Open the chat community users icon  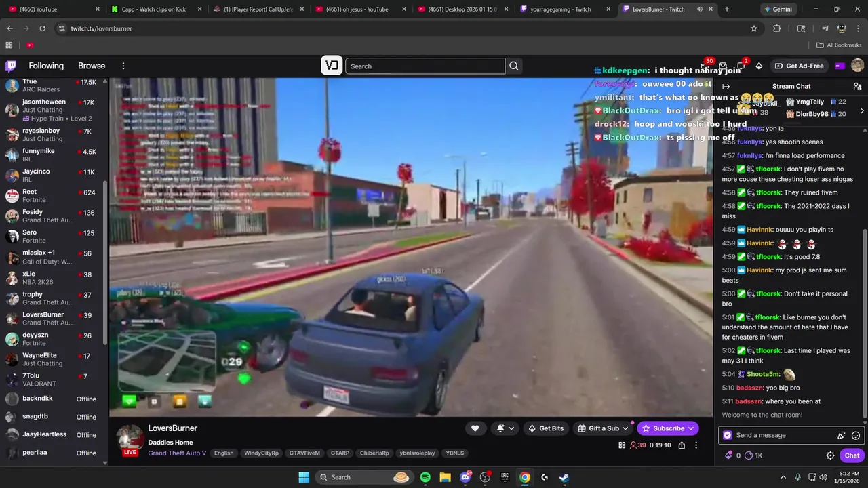(857, 87)
